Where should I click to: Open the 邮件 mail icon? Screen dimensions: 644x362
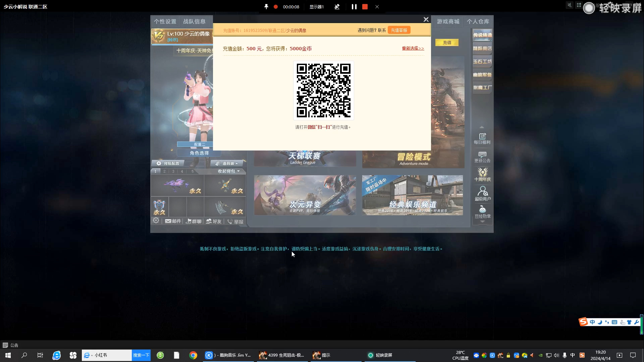click(x=173, y=221)
